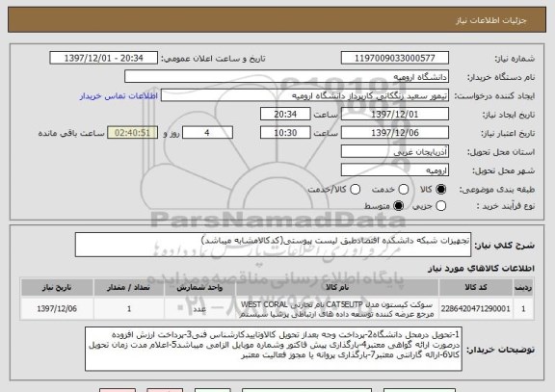The width and height of the screenshot is (555, 392).
Task: Select the خدمت radio option
Action: point(403,190)
